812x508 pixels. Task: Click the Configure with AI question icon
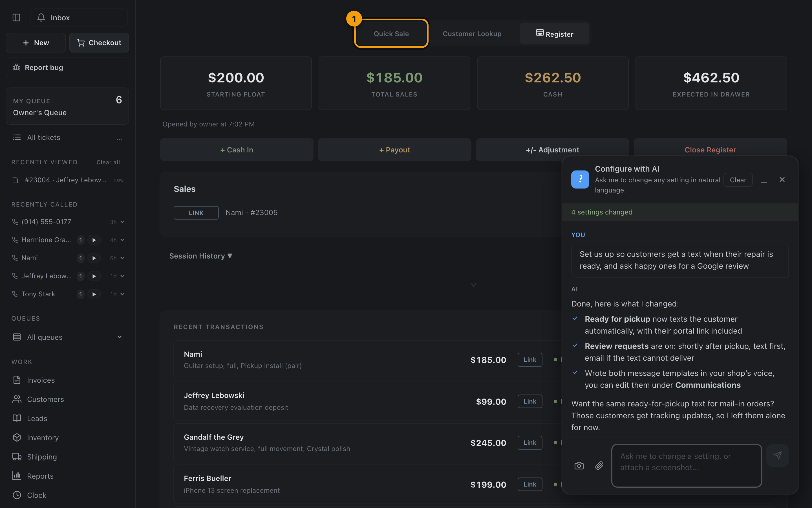(580, 179)
